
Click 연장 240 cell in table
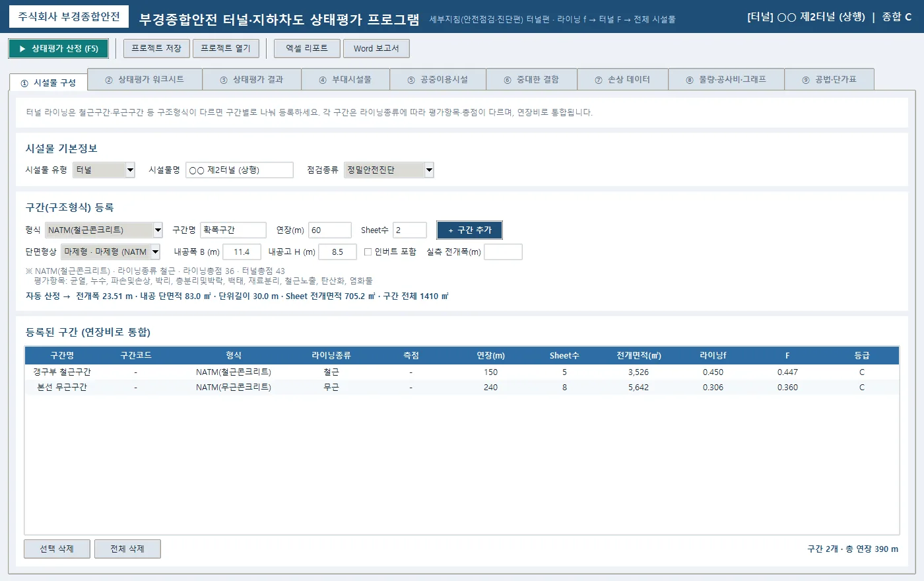[x=491, y=388]
